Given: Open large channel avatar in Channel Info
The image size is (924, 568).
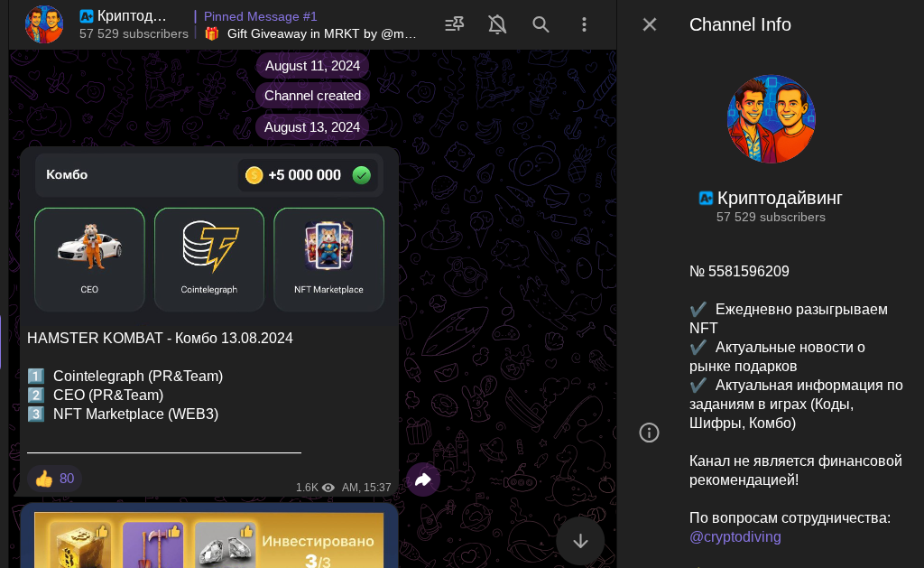Looking at the screenshot, I should coord(771,118).
